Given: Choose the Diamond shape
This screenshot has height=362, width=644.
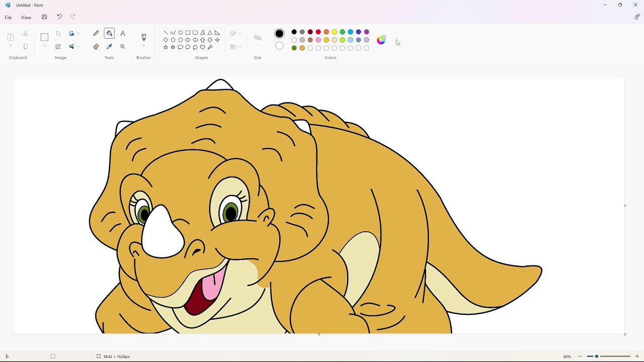Looking at the screenshot, I should pos(166,40).
